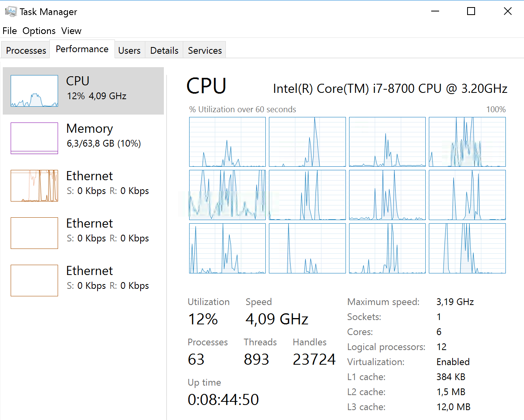Image resolution: width=524 pixels, height=420 pixels.
Task: Switch to the Users tab
Action: pyautogui.click(x=130, y=51)
